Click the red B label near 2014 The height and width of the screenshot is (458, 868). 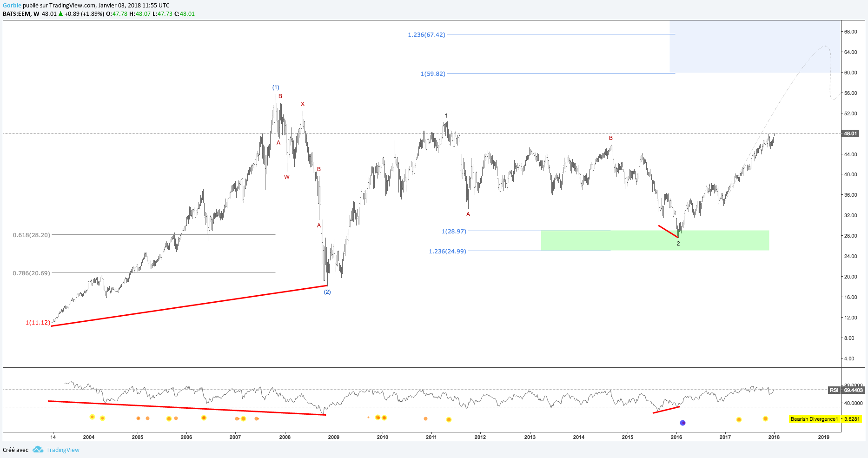[x=611, y=138]
